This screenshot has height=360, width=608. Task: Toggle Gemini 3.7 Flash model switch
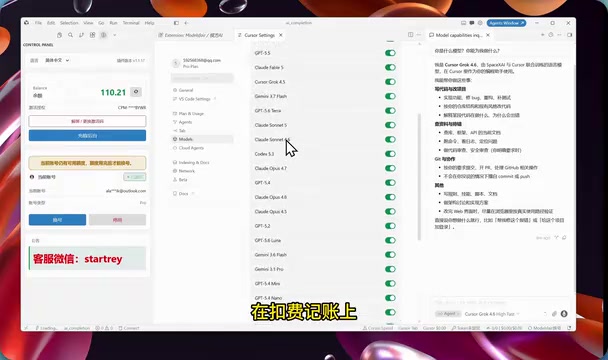tap(390, 96)
